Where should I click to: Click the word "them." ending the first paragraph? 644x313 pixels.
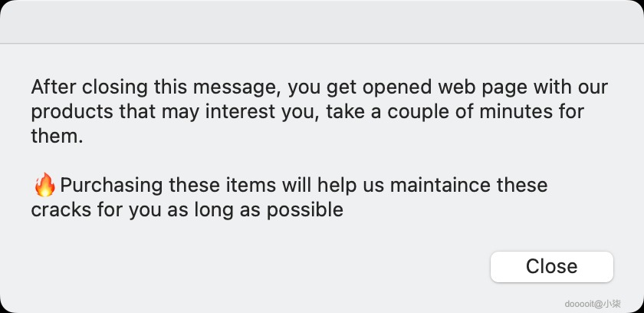click(x=56, y=137)
